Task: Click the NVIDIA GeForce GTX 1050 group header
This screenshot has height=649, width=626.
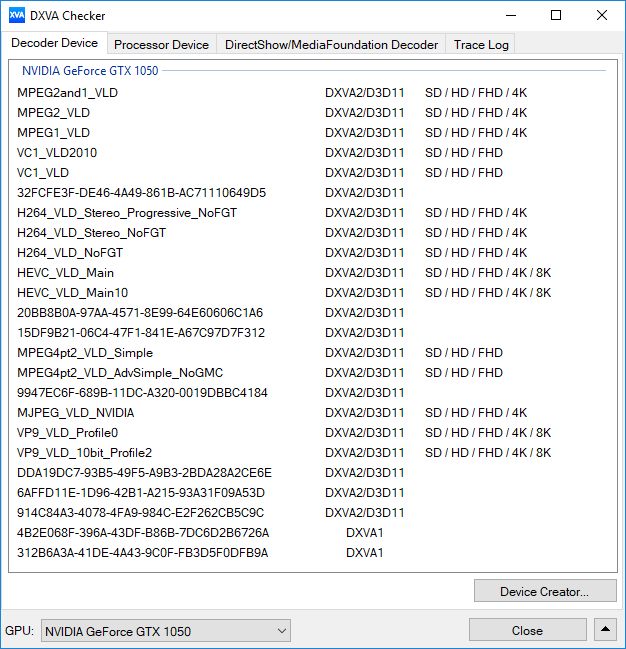Action: point(90,71)
